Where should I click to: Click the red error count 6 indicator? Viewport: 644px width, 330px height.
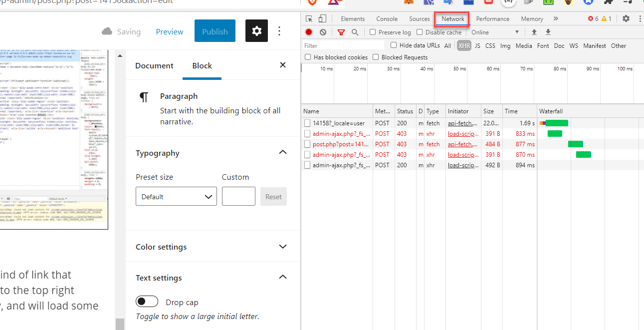coord(593,19)
